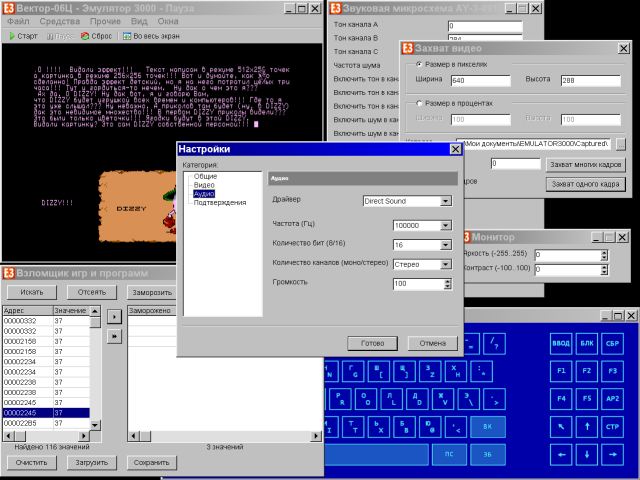Screen dimensions: 640x480
Task: Click the left arrow key on virtual keyboard
Action: (561, 454)
